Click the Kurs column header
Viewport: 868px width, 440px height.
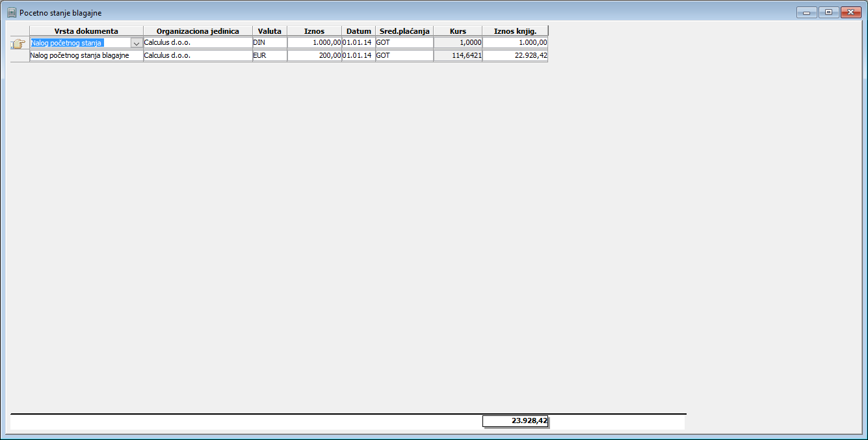pyautogui.click(x=458, y=31)
